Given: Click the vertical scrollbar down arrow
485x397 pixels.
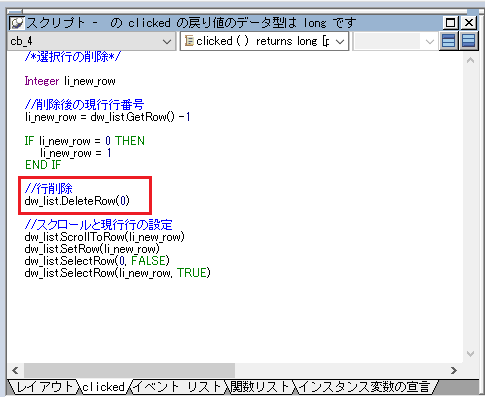Looking at the screenshot, I should [x=470, y=354].
